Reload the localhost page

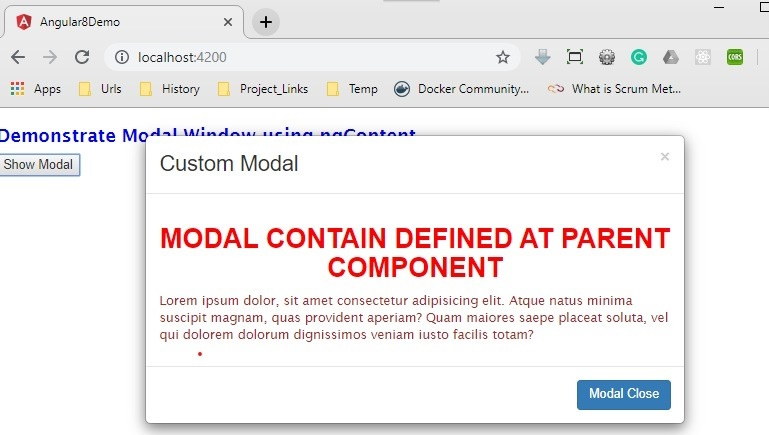click(82, 57)
